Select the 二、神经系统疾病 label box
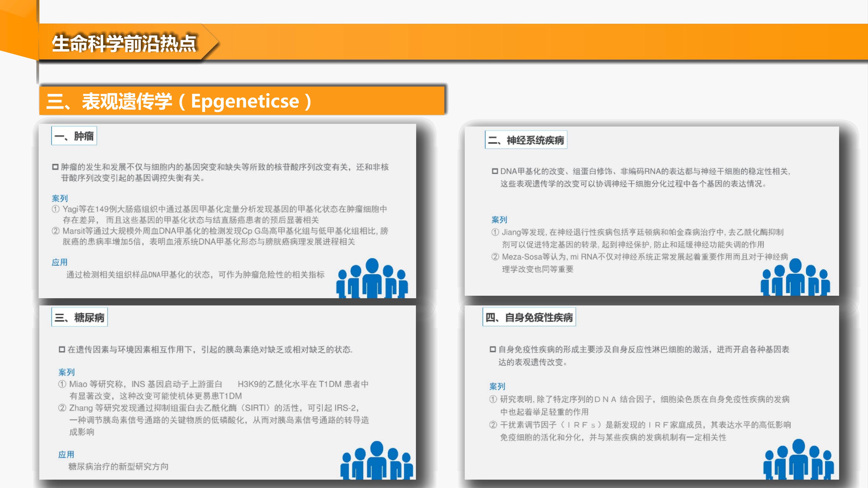Image resolution: width=868 pixels, height=488 pixels. (x=526, y=140)
